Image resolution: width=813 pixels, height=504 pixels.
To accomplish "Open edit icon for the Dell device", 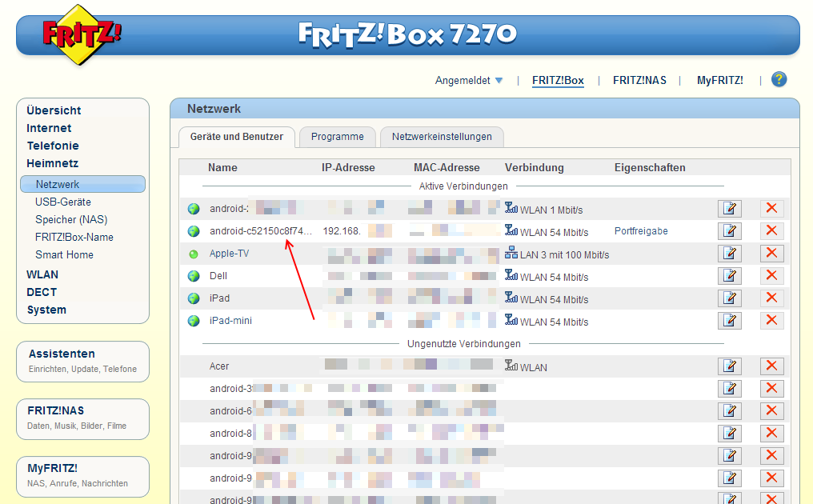I will pyautogui.click(x=730, y=275).
